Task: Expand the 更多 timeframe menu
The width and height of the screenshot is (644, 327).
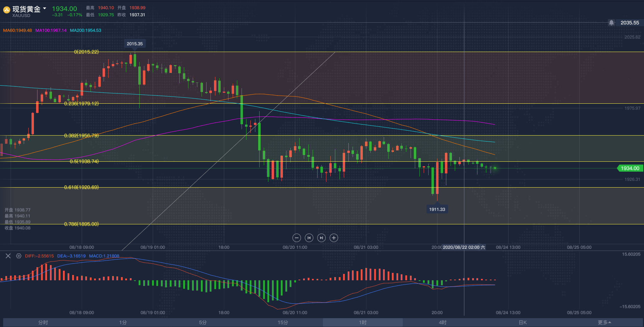Action: [x=604, y=322]
